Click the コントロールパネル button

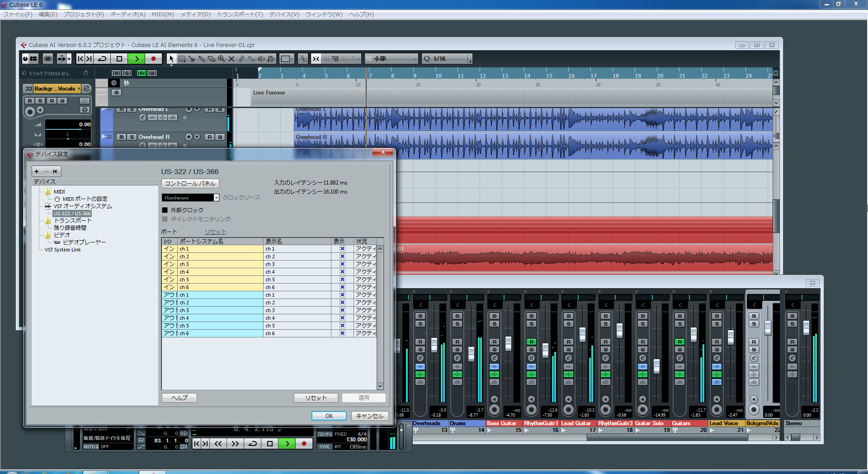click(190, 184)
